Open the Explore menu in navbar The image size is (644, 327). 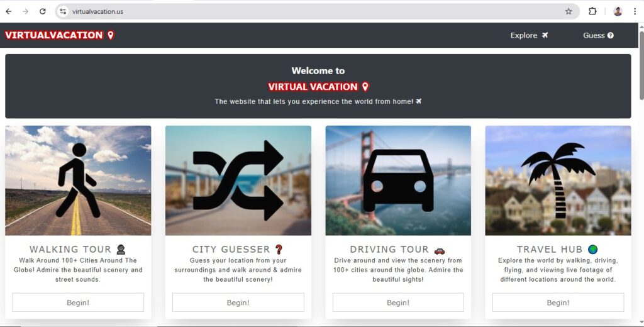[529, 35]
